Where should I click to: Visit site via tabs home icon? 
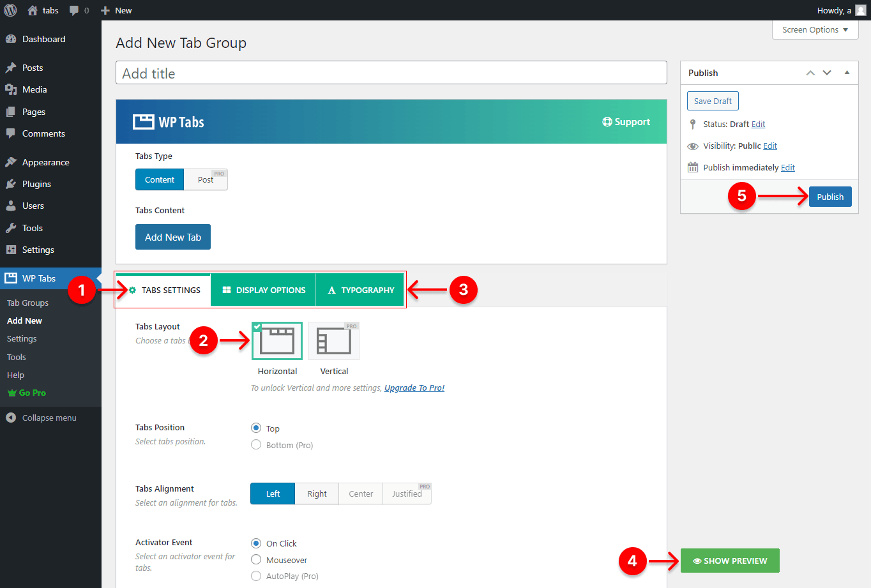[33, 10]
